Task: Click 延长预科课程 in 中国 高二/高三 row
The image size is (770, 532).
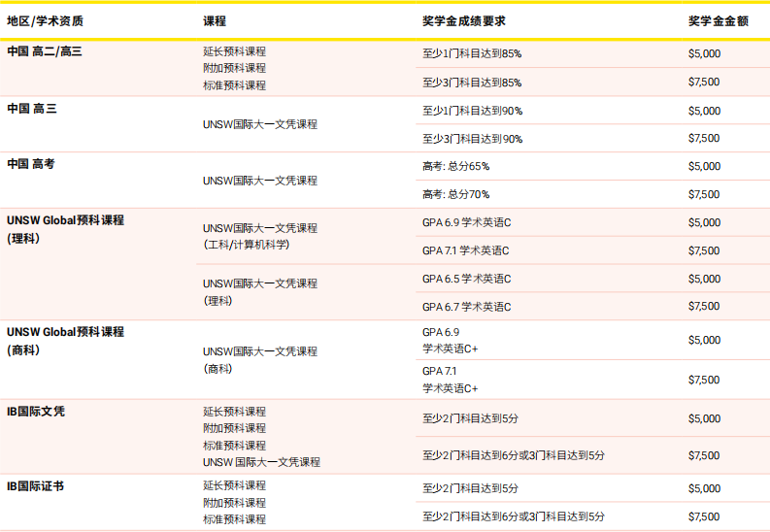Action: [234, 51]
